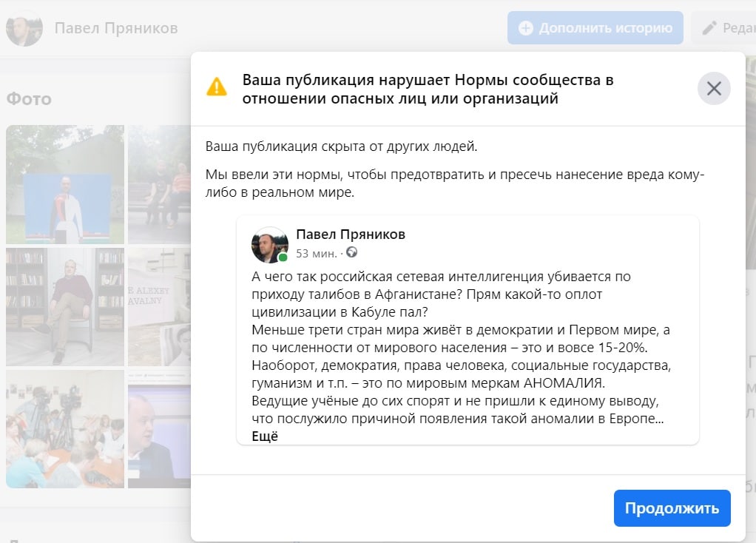Open photo of people sitting on bench
The height and width of the screenshot is (543, 756).
pos(160,185)
